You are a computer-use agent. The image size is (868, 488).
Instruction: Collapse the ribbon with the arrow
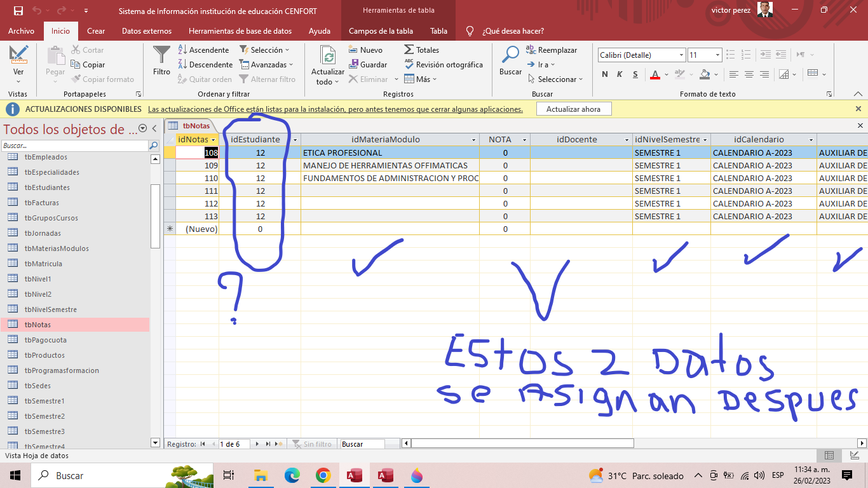(858, 94)
